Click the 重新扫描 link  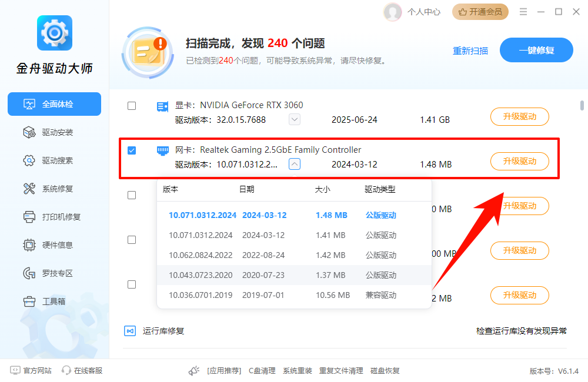tap(470, 51)
